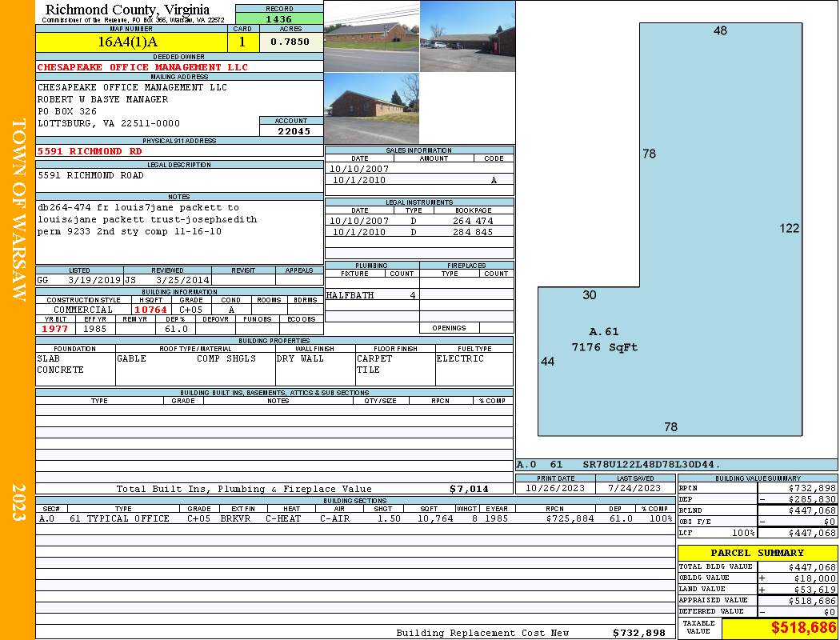Click the green record number 1436 field
The height and width of the screenshot is (640, 840).
click(x=279, y=18)
